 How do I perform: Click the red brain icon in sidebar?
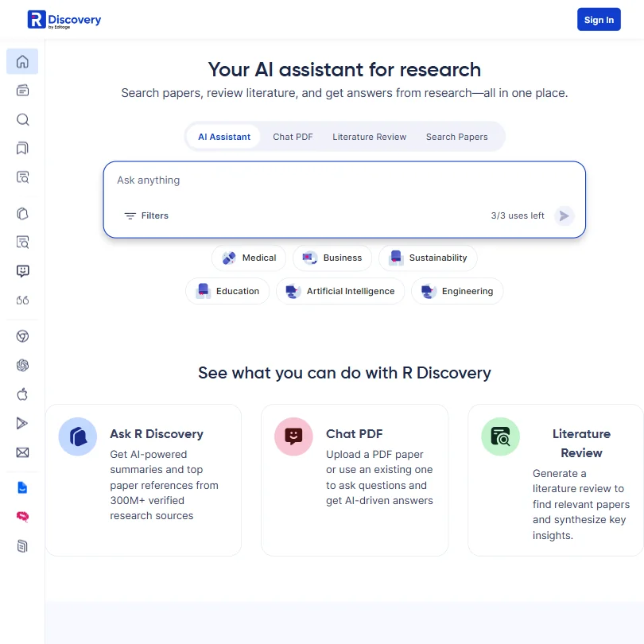click(x=22, y=516)
